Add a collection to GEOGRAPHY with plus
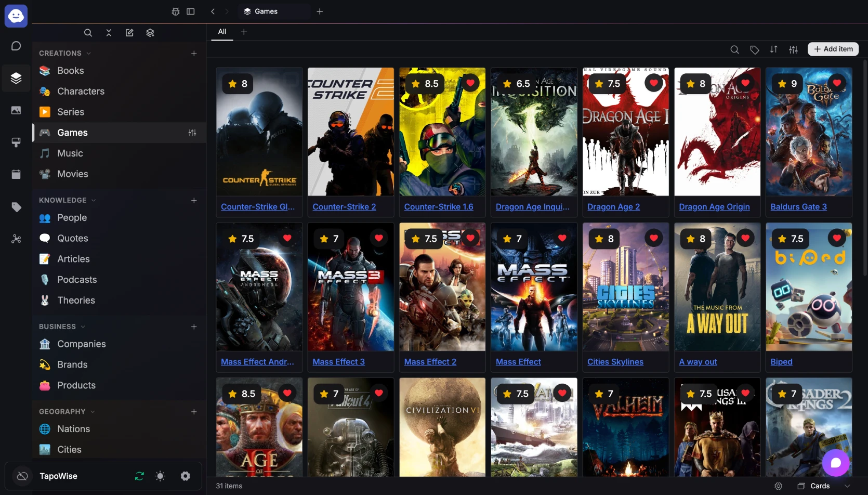 click(x=194, y=411)
